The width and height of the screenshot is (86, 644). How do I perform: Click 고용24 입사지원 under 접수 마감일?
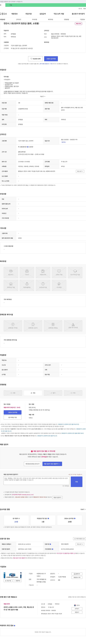[x=13, y=412]
